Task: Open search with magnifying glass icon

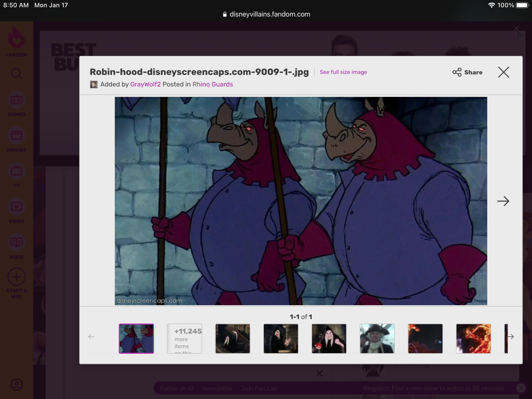Action: [x=16, y=74]
